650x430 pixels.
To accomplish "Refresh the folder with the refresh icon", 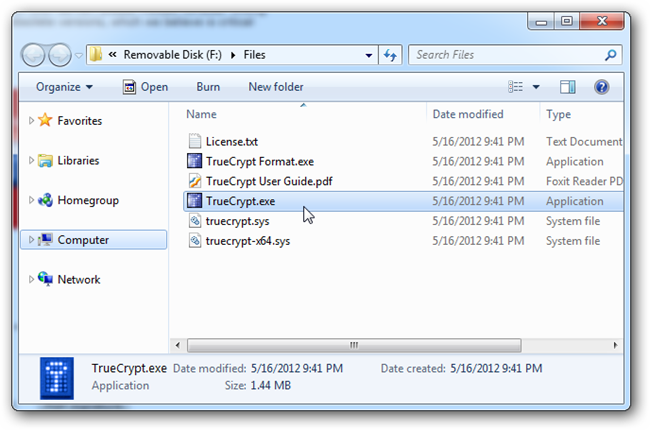I will [x=390, y=55].
